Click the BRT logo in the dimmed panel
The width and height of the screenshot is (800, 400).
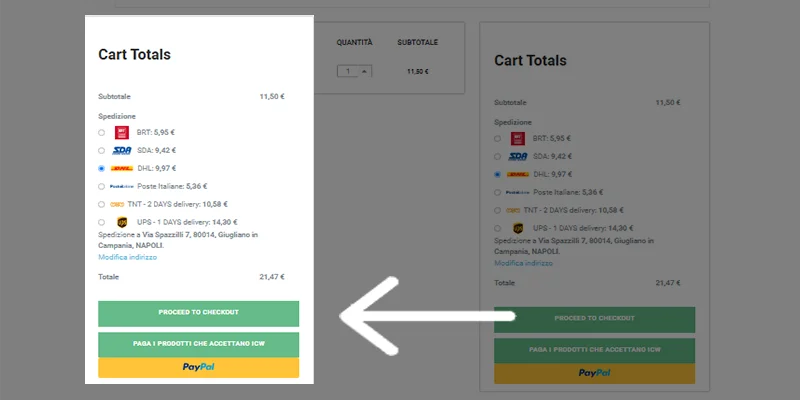click(518, 138)
